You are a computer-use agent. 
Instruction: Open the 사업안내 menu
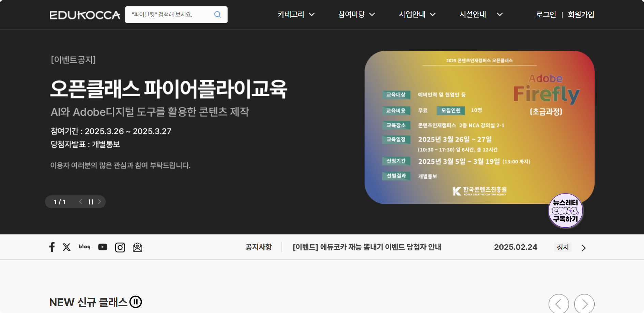412,14
